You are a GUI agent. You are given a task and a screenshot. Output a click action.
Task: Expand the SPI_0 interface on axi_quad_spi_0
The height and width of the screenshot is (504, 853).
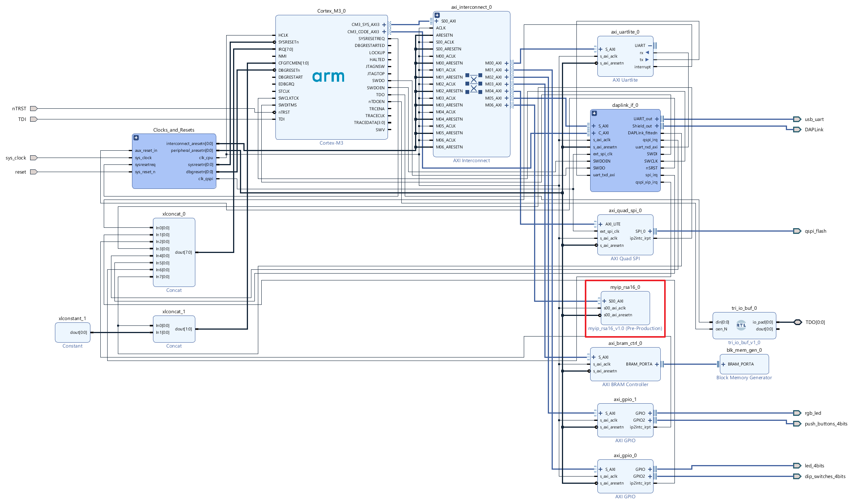click(649, 231)
